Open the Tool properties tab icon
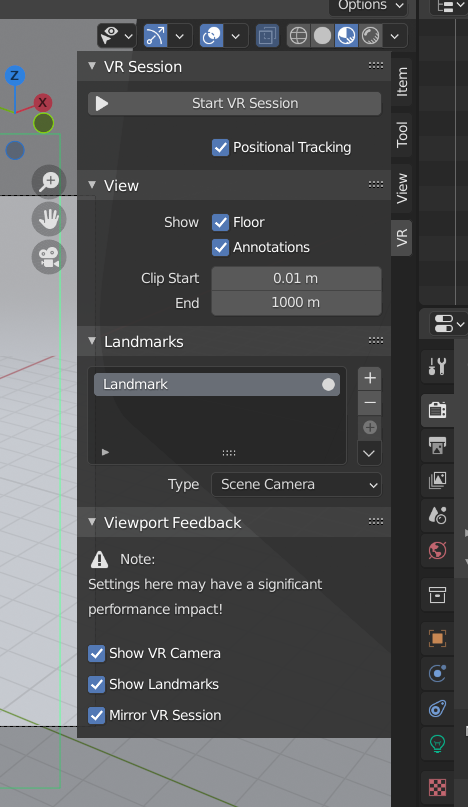 (438, 366)
